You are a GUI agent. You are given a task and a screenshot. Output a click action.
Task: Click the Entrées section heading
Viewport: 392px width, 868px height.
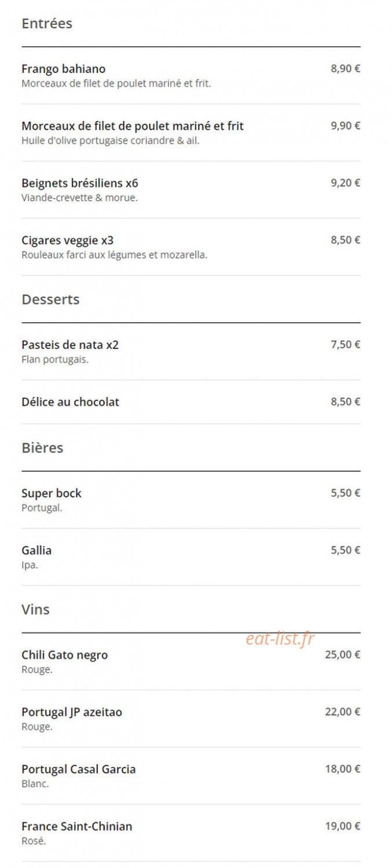[47, 24]
